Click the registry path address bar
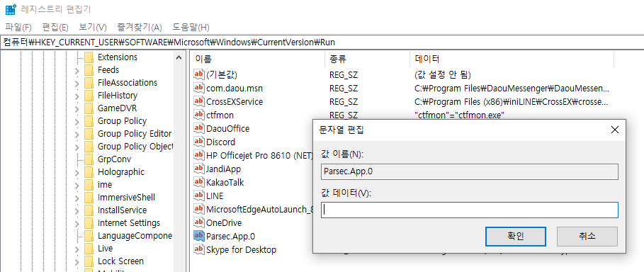644x272 pixels. (x=322, y=42)
